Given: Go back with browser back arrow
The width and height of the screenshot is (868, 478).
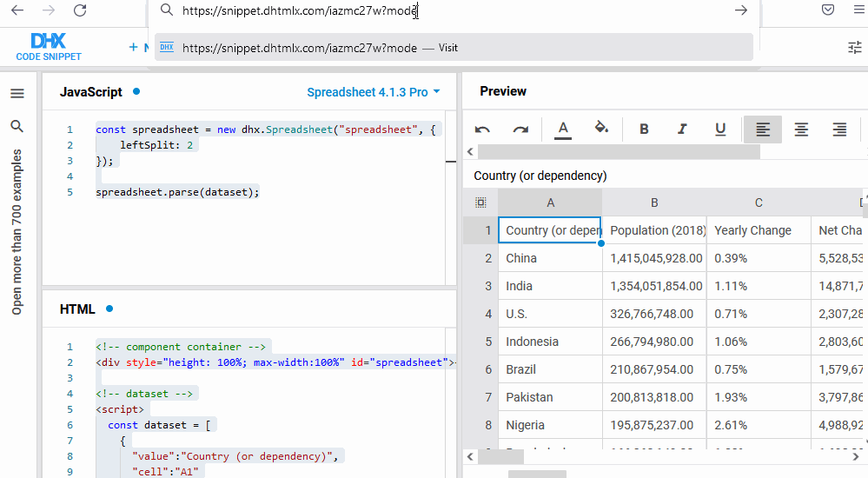Looking at the screenshot, I should pos(17,10).
